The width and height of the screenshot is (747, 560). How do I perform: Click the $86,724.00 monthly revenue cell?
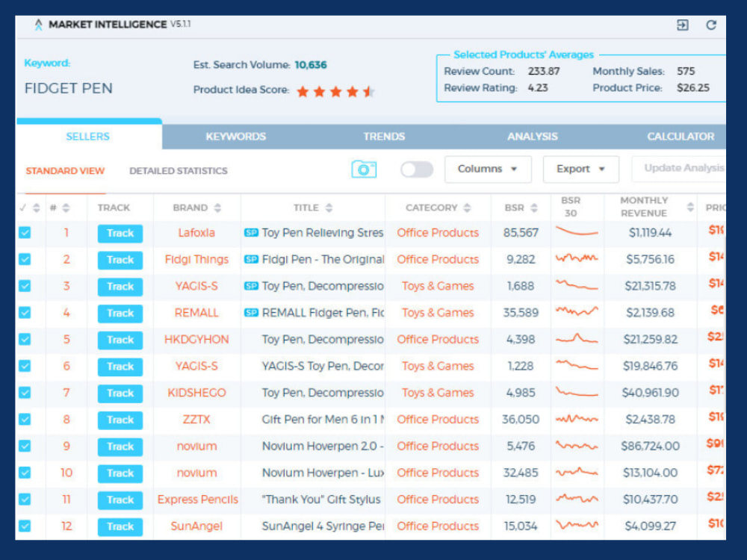click(650, 446)
